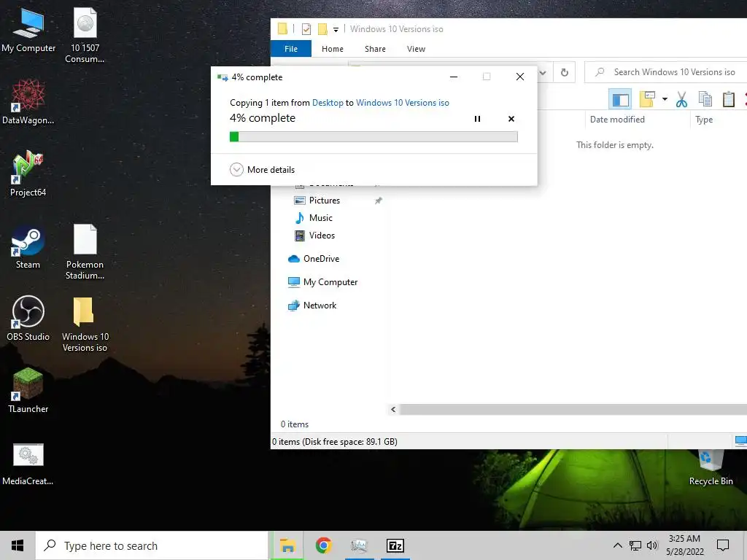The image size is (747, 560).
Task: Click the Copy toolbar icon
Action: point(705,99)
